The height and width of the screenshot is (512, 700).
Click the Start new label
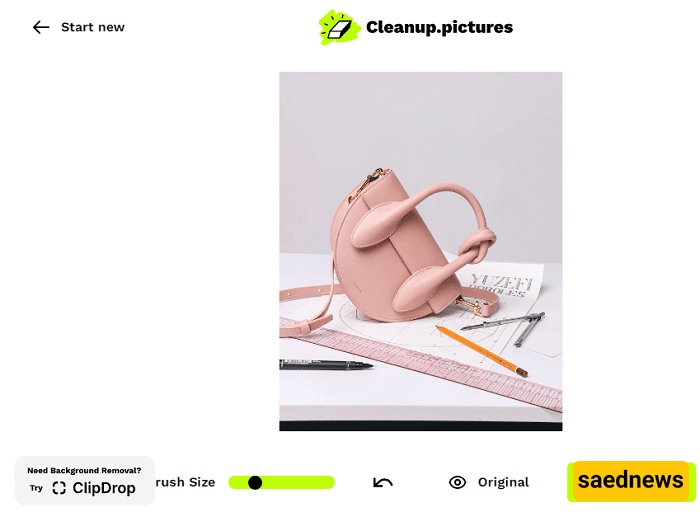pyautogui.click(x=93, y=27)
